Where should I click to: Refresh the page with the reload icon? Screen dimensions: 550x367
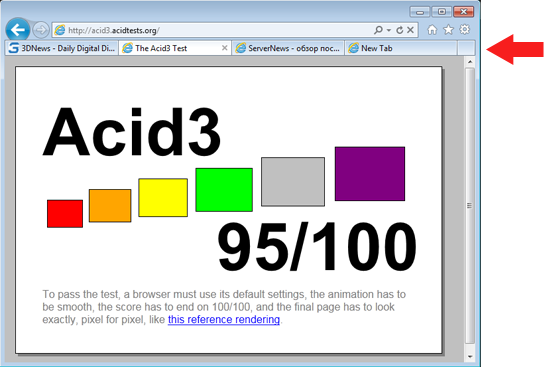coord(400,30)
